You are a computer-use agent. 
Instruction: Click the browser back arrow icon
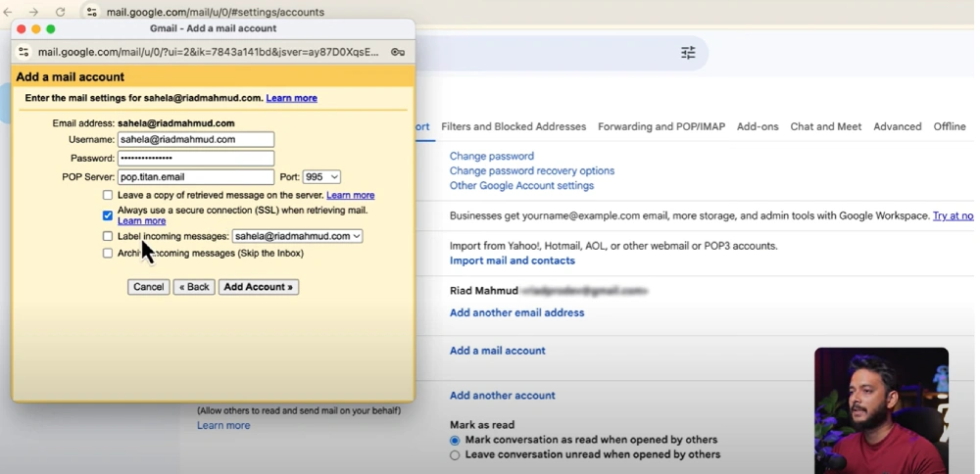8,12
